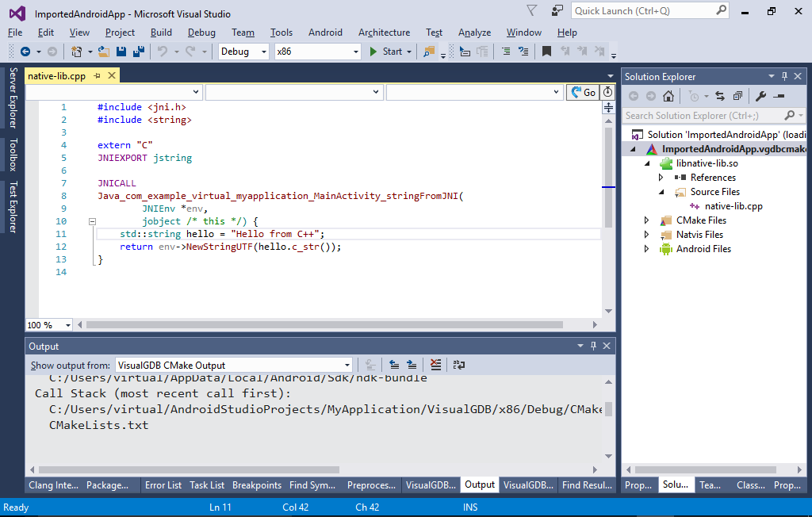The height and width of the screenshot is (517, 812).
Task: Toggle word wrap in the Output panel
Action: (x=458, y=365)
